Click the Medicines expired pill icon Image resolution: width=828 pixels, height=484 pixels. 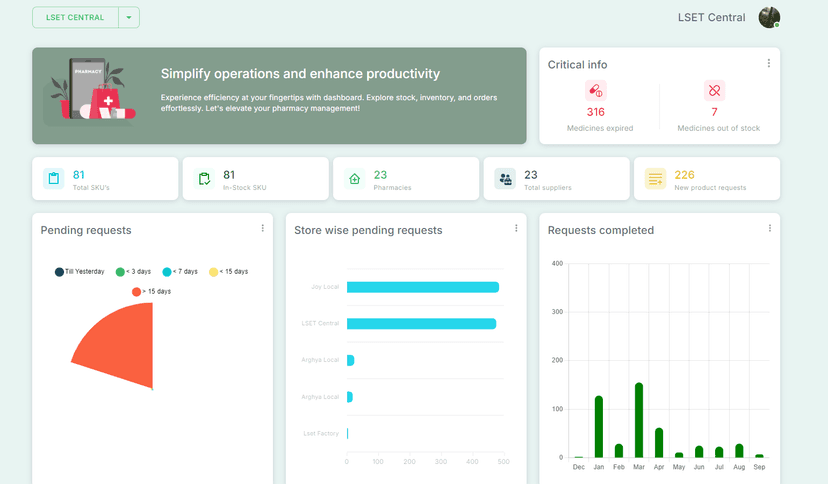(x=596, y=91)
